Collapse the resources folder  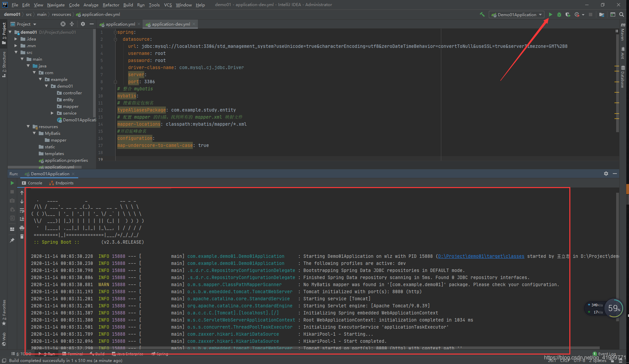click(28, 126)
